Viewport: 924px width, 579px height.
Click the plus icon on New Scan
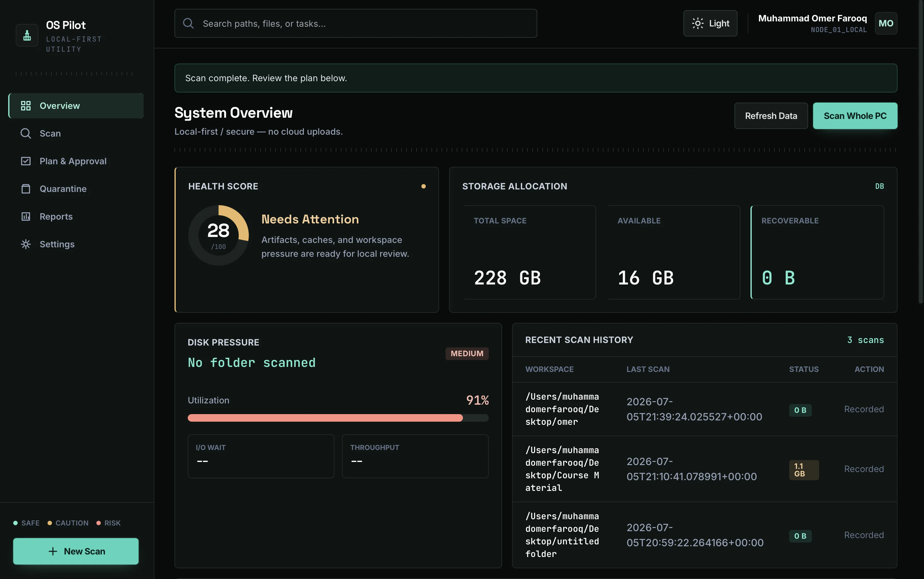click(x=53, y=551)
